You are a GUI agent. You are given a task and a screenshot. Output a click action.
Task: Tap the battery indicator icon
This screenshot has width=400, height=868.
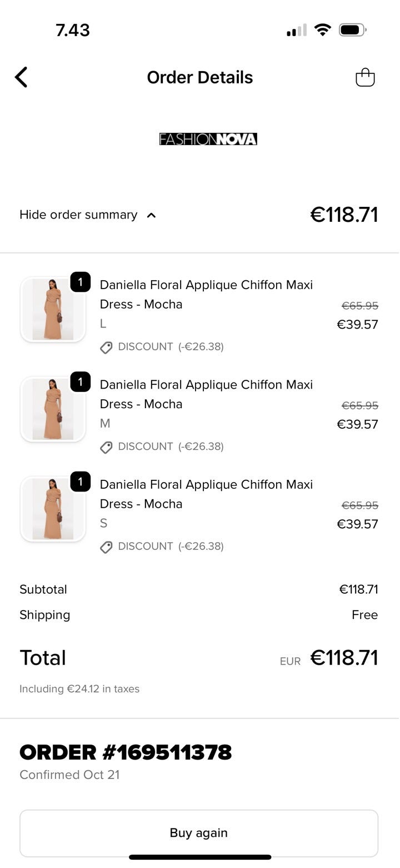point(352,30)
